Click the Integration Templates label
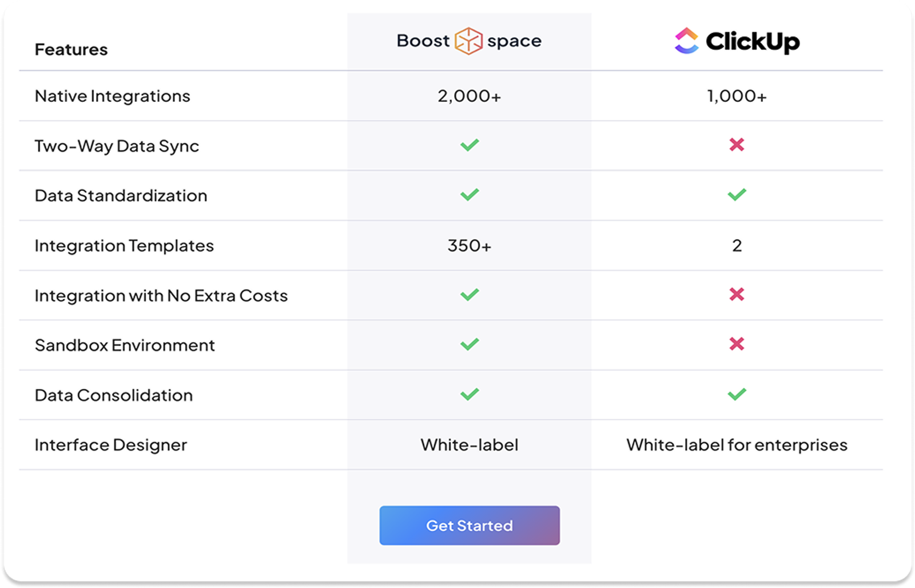 (x=124, y=245)
